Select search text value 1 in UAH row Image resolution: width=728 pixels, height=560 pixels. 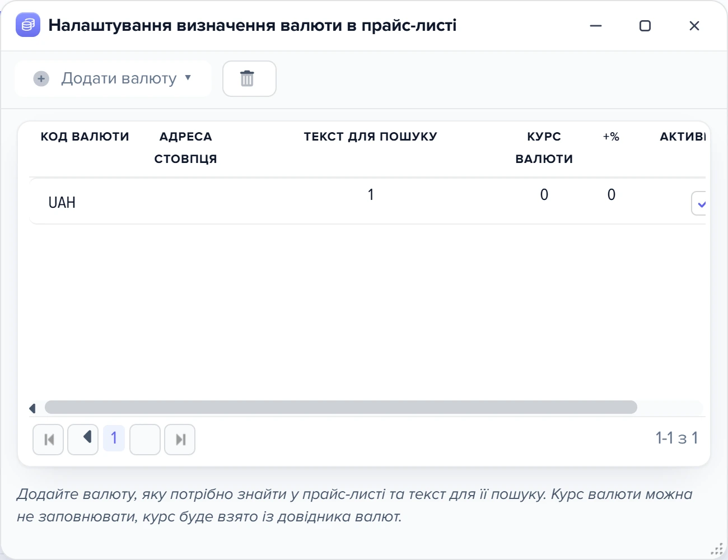coord(370,194)
